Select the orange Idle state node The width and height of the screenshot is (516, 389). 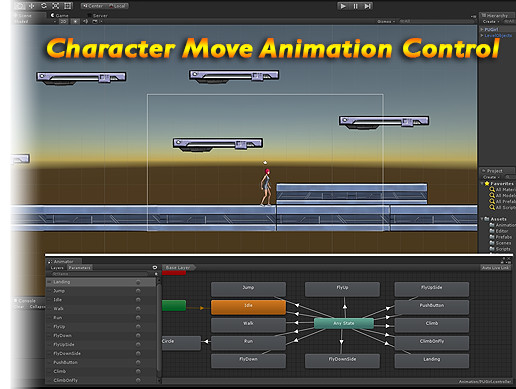click(248, 307)
